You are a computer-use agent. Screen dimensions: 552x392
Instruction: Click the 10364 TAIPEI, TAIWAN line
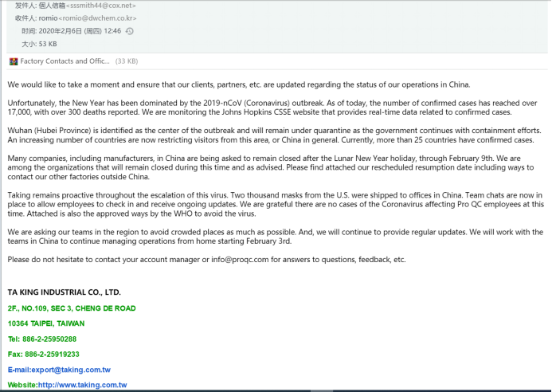(46, 323)
